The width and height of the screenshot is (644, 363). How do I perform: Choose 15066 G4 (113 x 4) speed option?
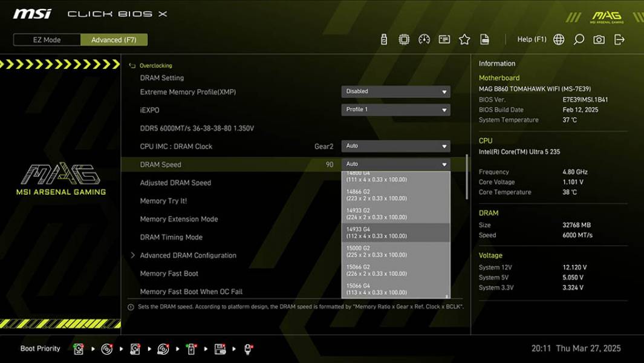point(395,289)
